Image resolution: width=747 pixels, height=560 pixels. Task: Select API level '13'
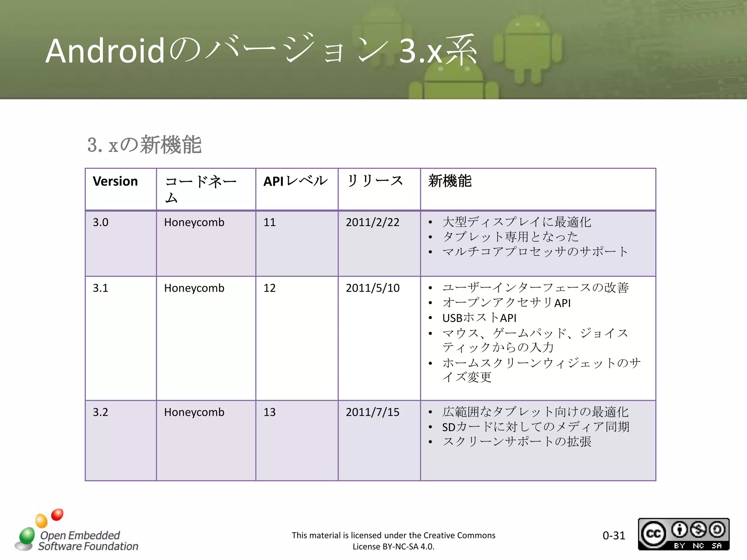[270, 412]
